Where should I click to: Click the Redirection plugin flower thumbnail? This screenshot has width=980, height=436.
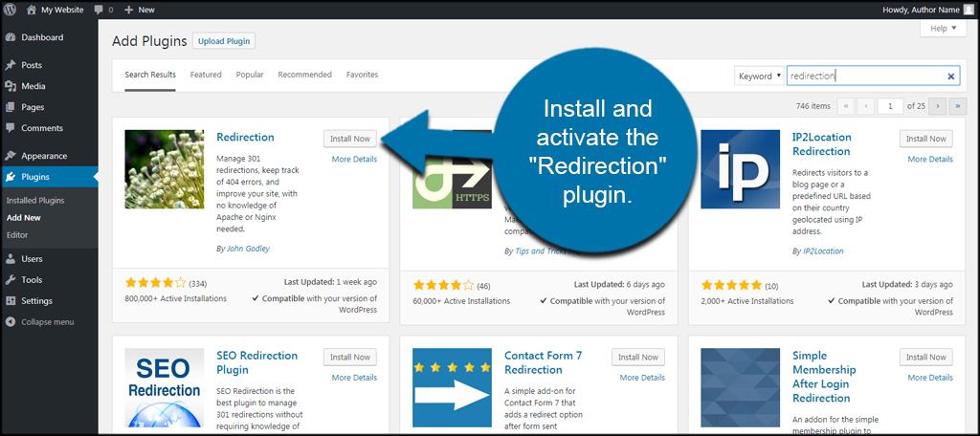tap(165, 168)
